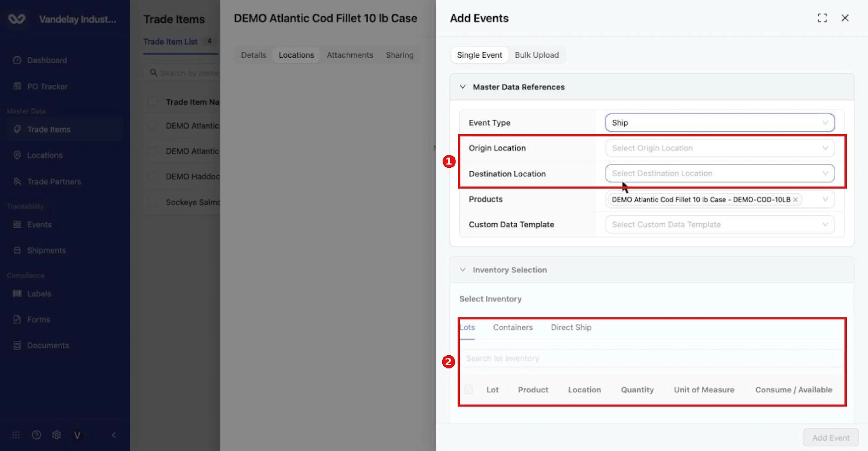868x451 pixels.
Task: Open the Documents sidebar icon
Action: click(17, 345)
